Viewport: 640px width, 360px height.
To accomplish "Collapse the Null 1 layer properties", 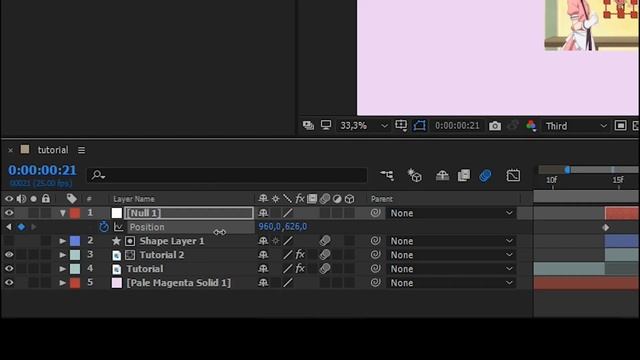I will tap(62, 213).
